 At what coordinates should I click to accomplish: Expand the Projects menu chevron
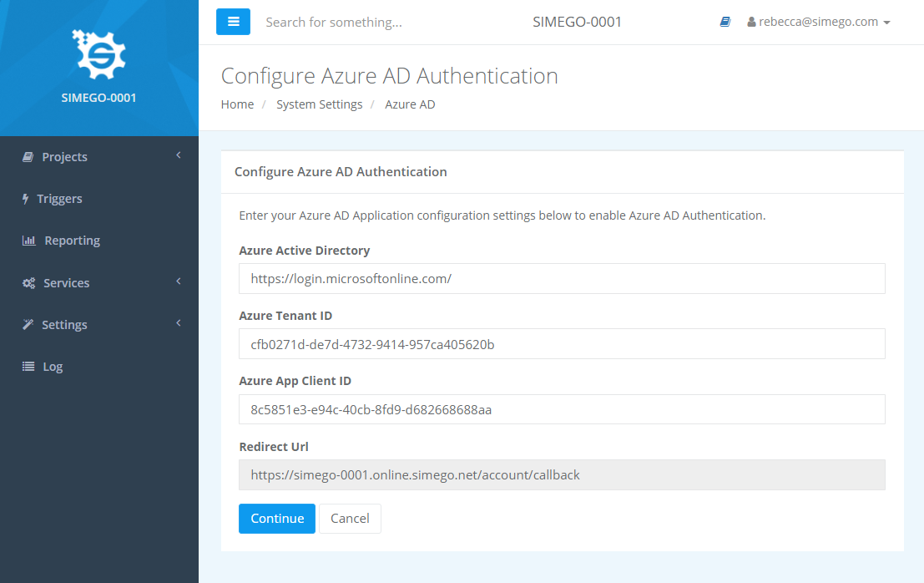coord(179,155)
